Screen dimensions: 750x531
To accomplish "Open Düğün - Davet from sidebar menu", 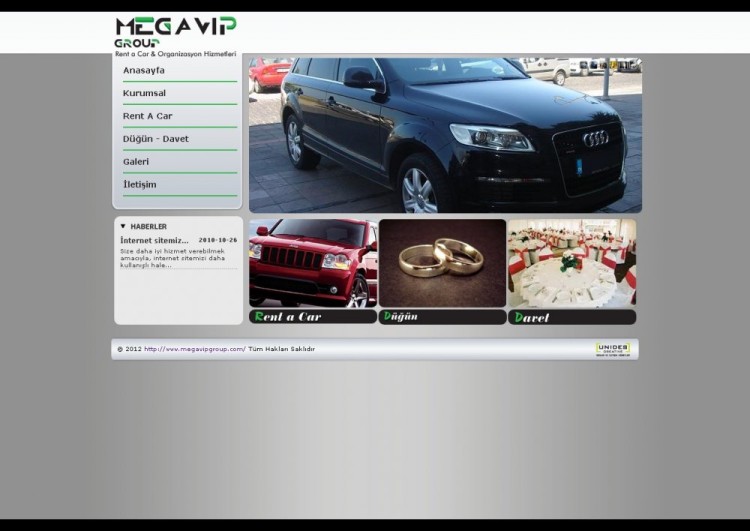I will tap(155, 139).
